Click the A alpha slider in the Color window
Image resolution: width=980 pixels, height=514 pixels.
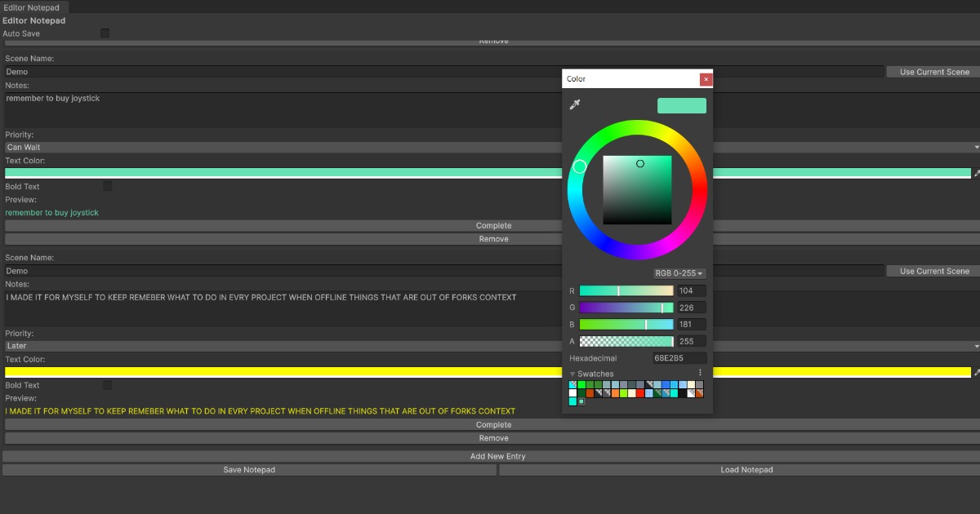[626, 340]
